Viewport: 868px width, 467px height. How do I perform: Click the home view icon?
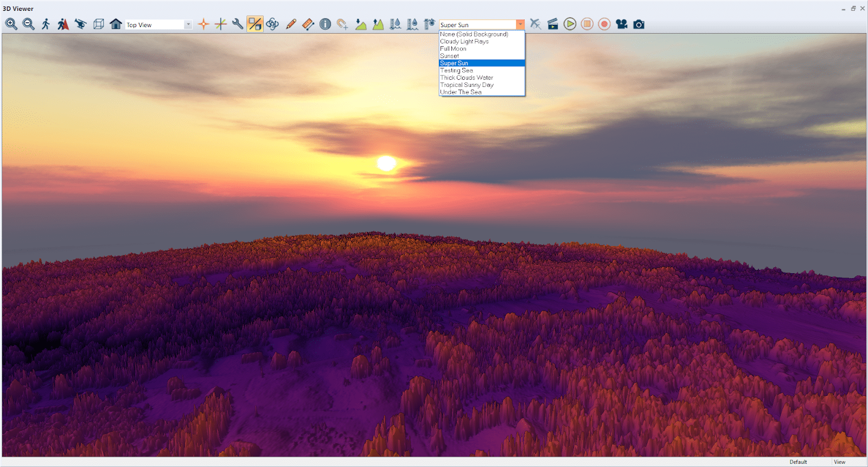coord(116,24)
